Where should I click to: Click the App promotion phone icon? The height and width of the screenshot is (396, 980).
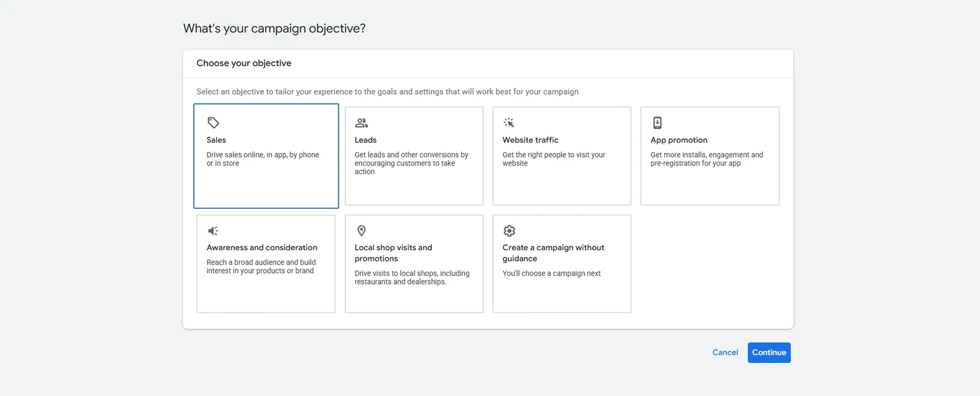click(657, 123)
